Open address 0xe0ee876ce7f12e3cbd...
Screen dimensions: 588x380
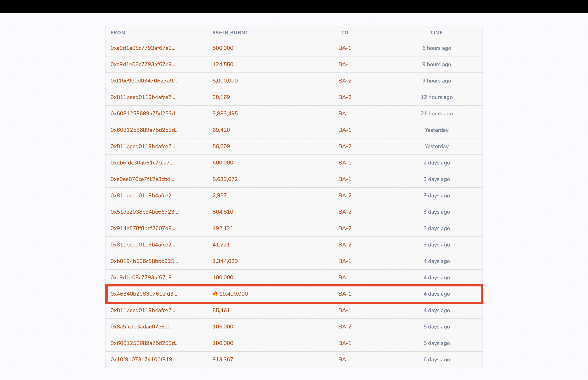pos(142,179)
